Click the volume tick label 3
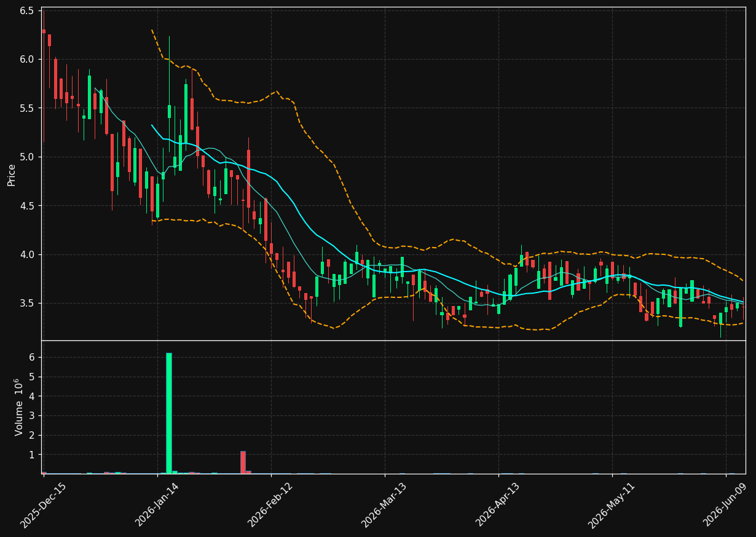This screenshot has width=756, height=537. (x=31, y=416)
